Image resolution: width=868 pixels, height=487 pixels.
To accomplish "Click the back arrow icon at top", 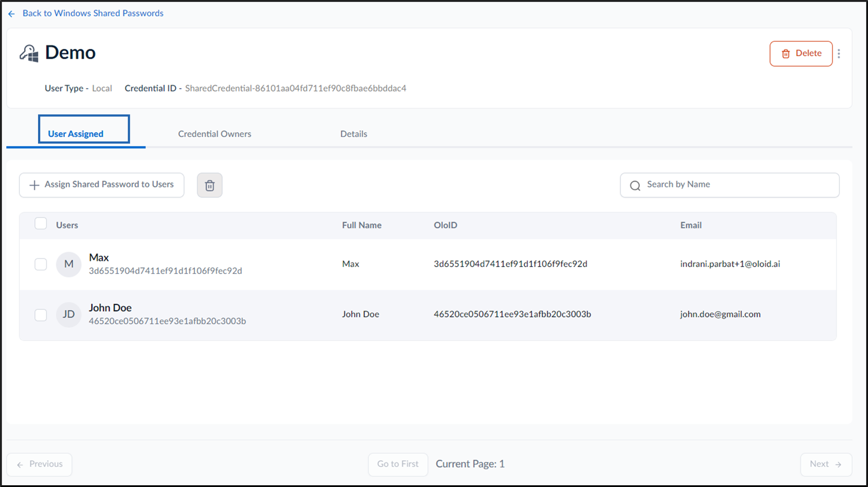I will (12, 14).
